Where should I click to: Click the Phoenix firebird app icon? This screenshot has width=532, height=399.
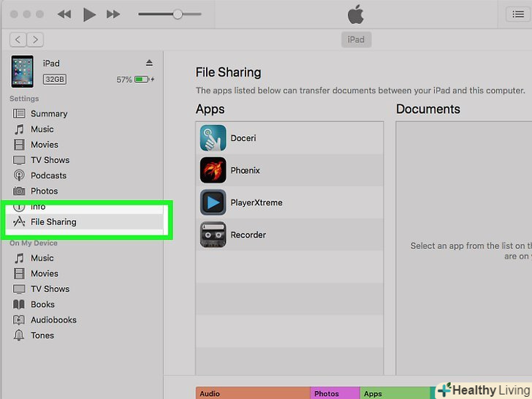coord(213,170)
